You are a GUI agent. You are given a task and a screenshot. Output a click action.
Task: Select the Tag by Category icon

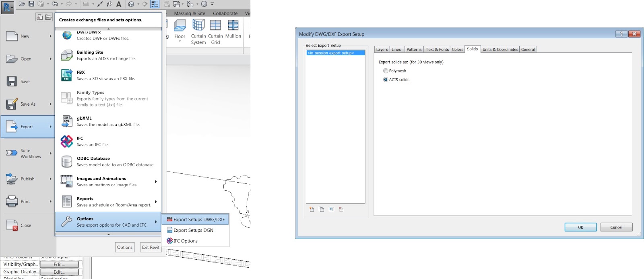coord(109,4)
